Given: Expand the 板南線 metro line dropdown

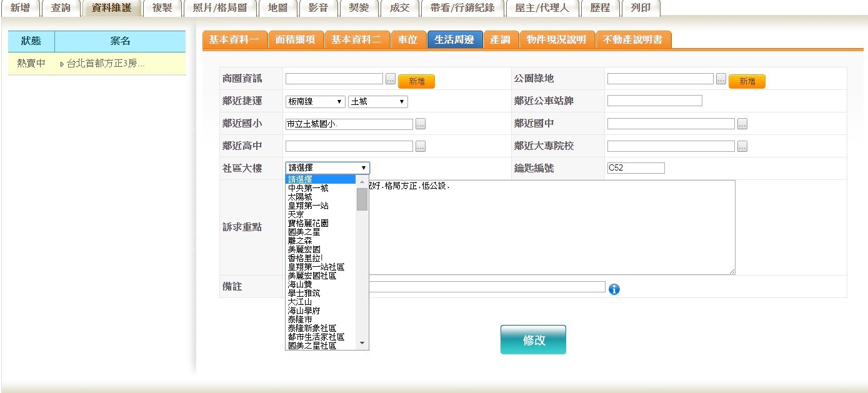Looking at the screenshot, I should coord(315,102).
